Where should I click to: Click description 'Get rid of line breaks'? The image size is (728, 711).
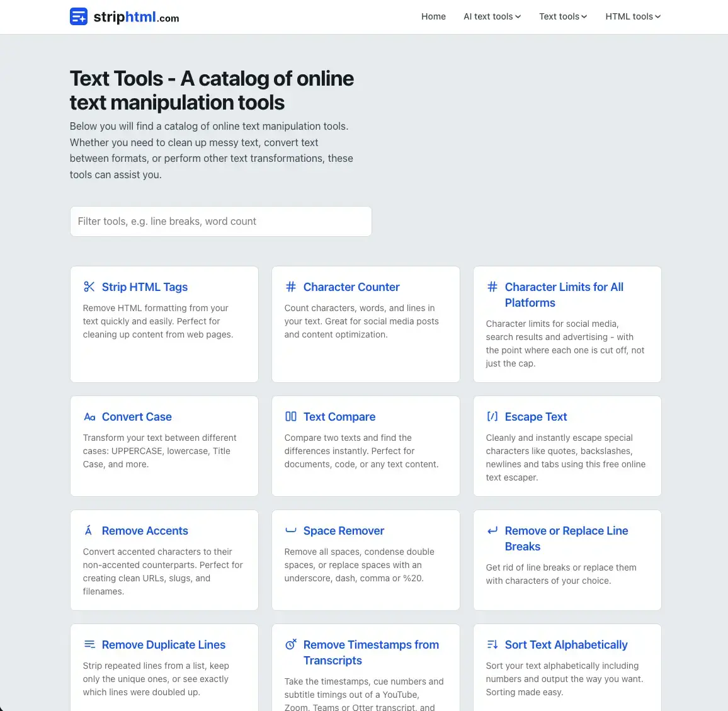pos(561,574)
